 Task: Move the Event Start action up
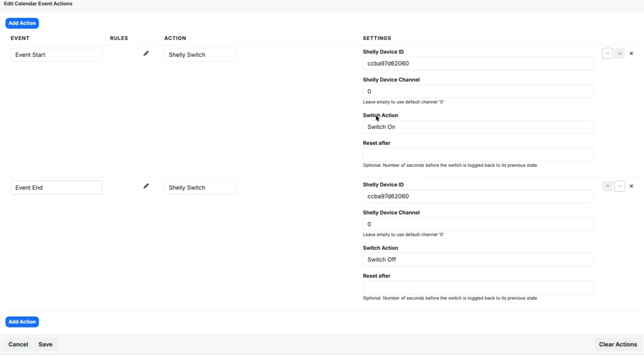[607, 53]
